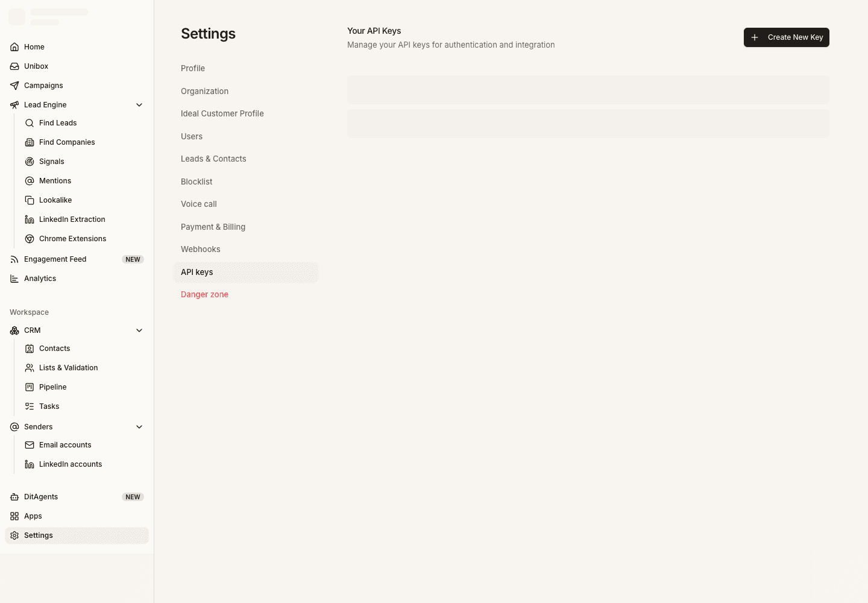Click the Tasks checklist icon
The width and height of the screenshot is (868, 603).
pos(30,406)
